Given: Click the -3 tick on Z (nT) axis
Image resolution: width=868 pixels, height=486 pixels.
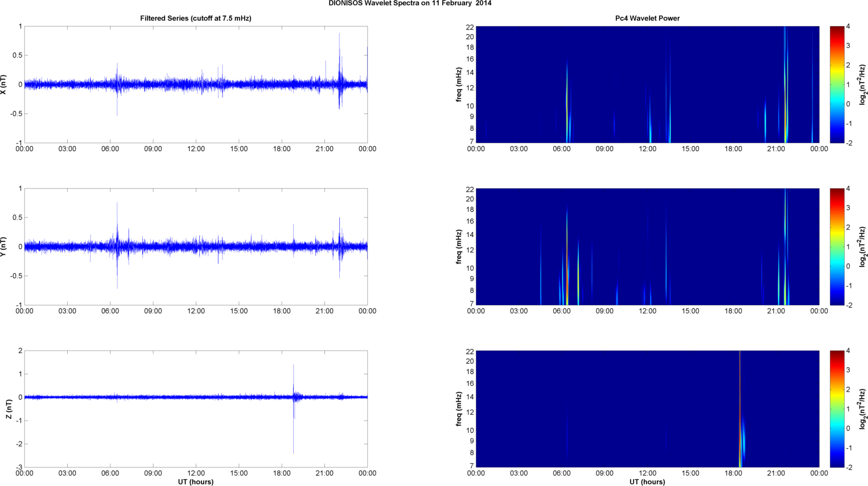Looking at the screenshot, I should tap(20, 468).
